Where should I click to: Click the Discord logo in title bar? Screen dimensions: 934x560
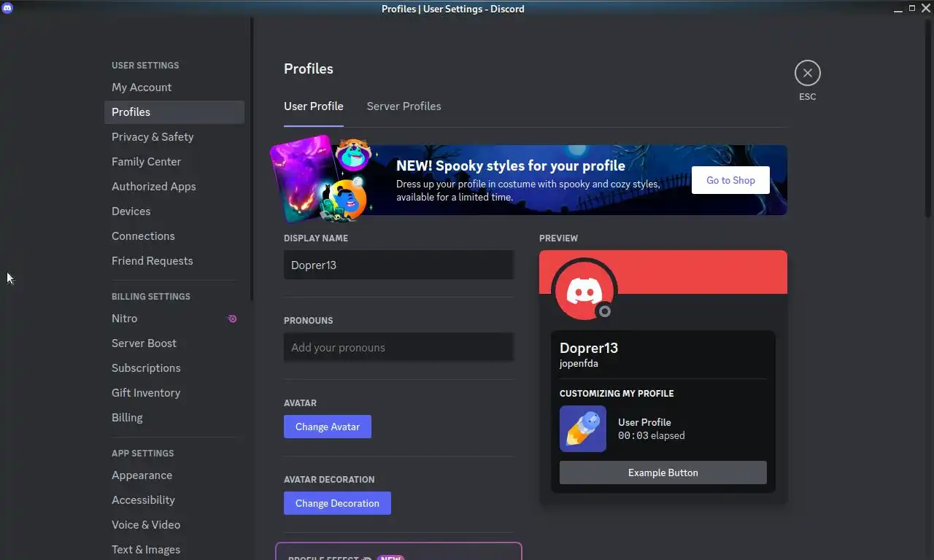coord(7,9)
